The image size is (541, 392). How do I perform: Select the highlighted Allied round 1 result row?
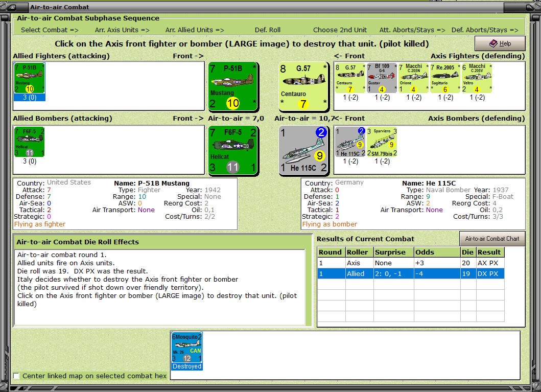click(x=411, y=273)
